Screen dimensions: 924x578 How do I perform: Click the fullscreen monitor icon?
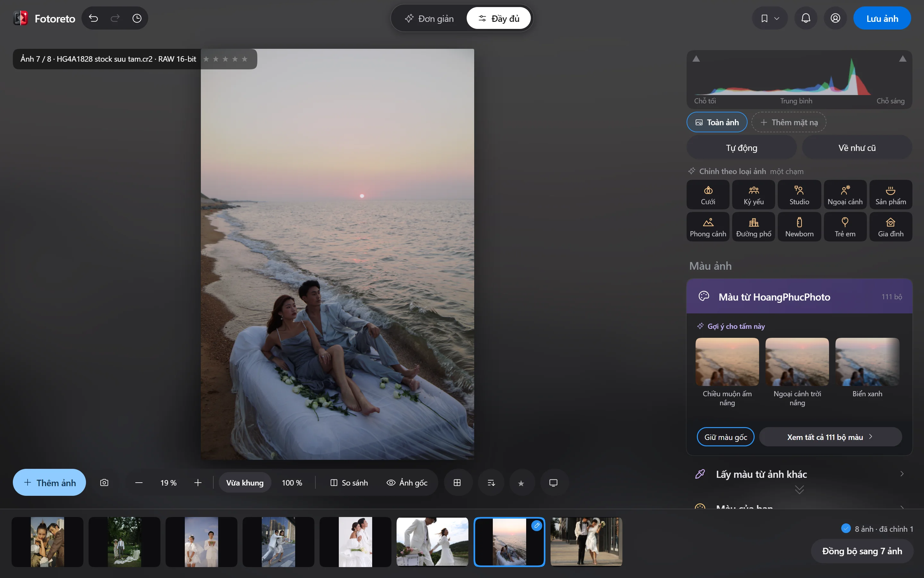tap(553, 483)
